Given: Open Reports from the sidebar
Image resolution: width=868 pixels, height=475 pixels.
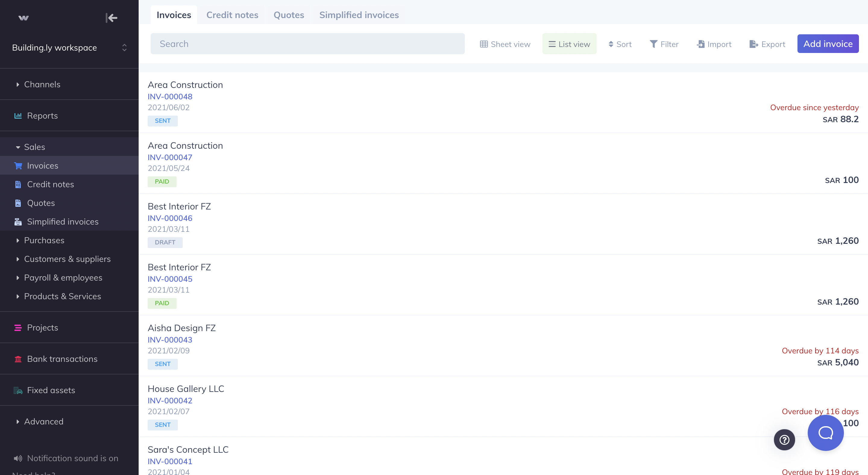Looking at the screenshot, I should pyautogui.click(x=42, y=116).
